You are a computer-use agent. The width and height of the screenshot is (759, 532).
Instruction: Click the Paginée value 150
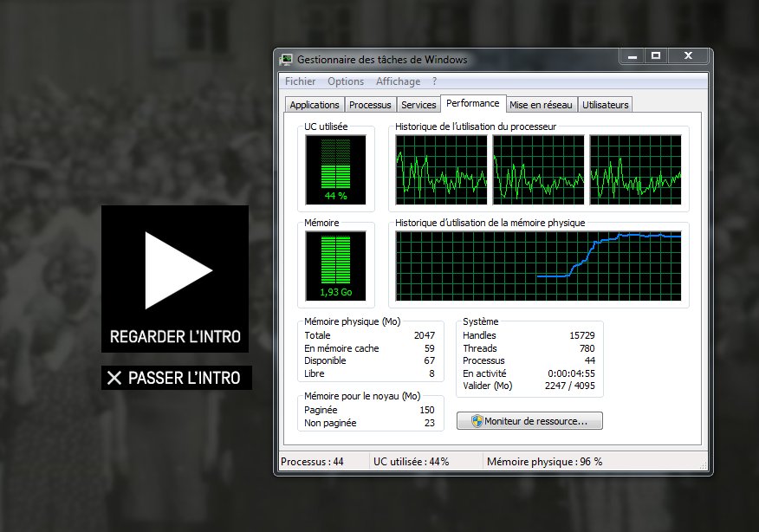(x=427, y=410)
